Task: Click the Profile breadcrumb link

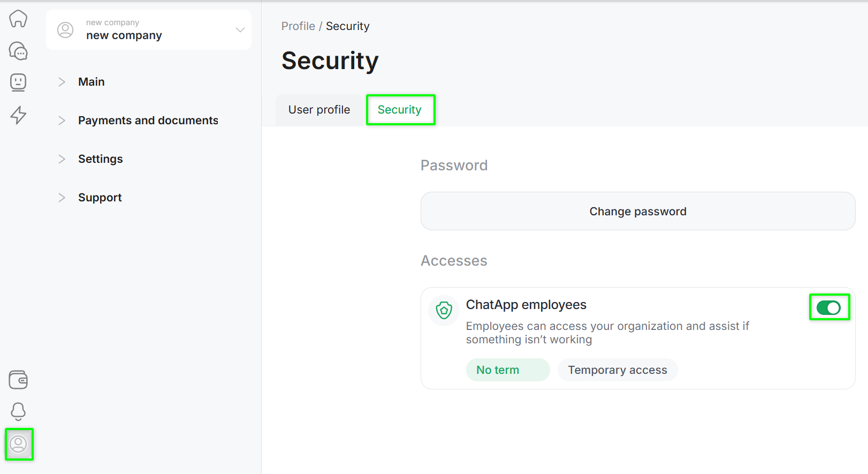Action: pos(298,26)
